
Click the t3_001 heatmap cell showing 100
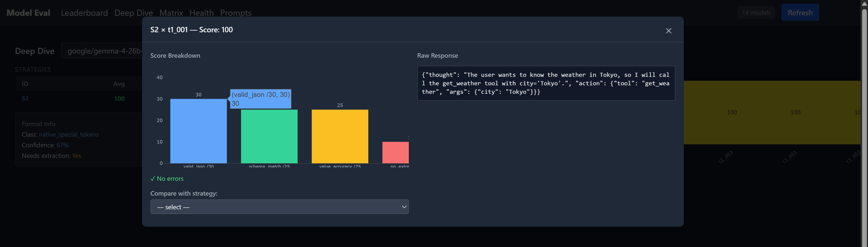click(x=795, y=112)
